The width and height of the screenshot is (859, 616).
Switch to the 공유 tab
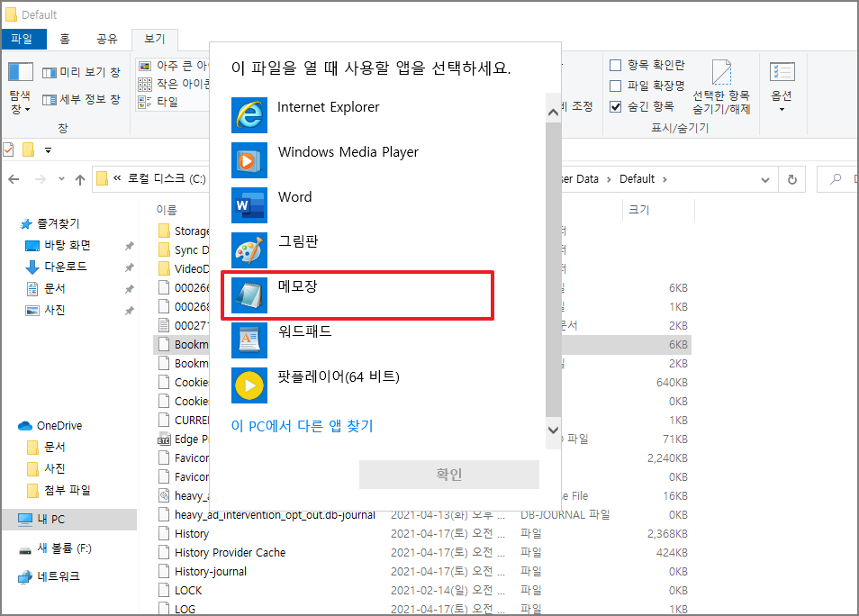tap(107, 39)
